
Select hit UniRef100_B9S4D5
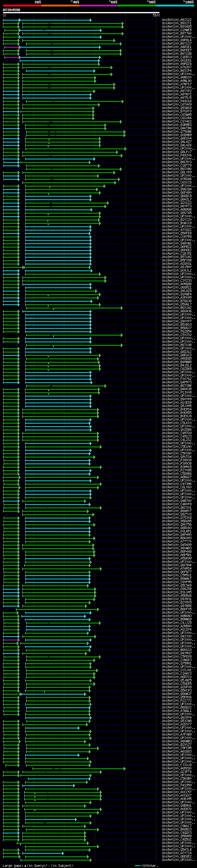tap(177, 26)
